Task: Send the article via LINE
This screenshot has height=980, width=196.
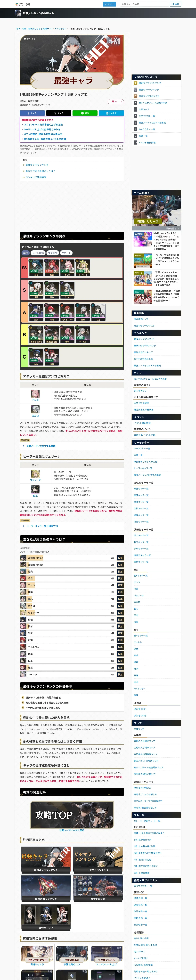Action: [85, 113]
